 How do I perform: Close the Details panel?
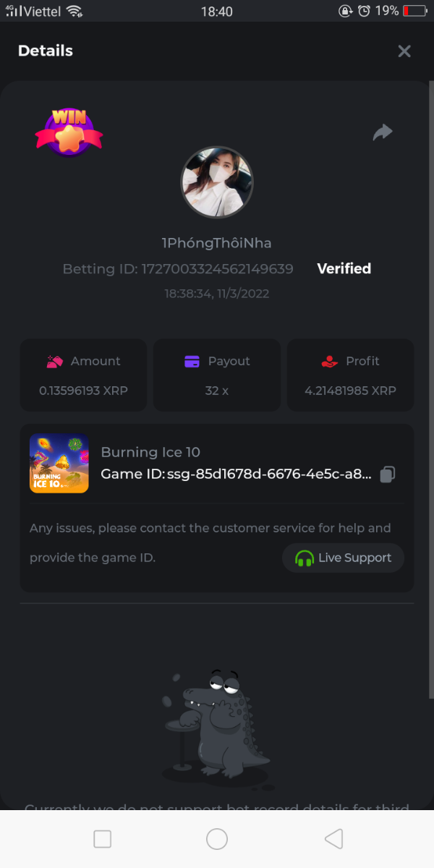coord(404,51)
